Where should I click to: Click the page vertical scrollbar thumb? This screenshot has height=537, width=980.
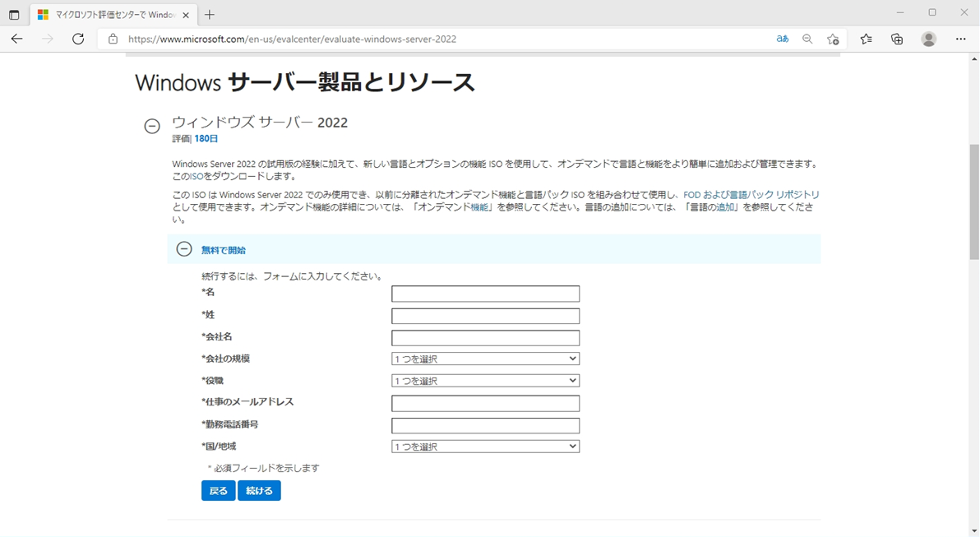(974, 201)
